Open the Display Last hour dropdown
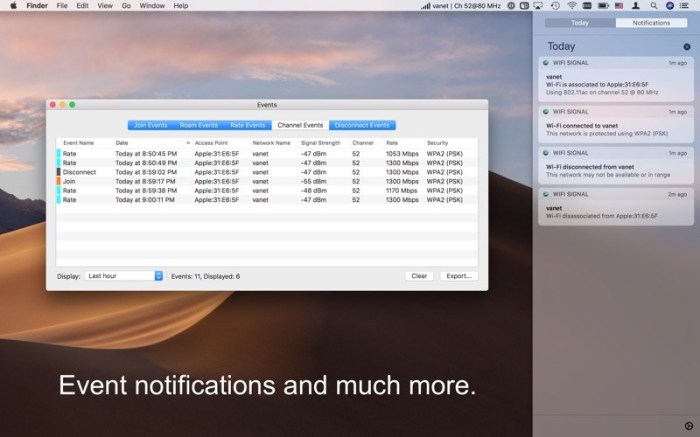This screenshot has width=700, height=437. [x=124, y=275]
